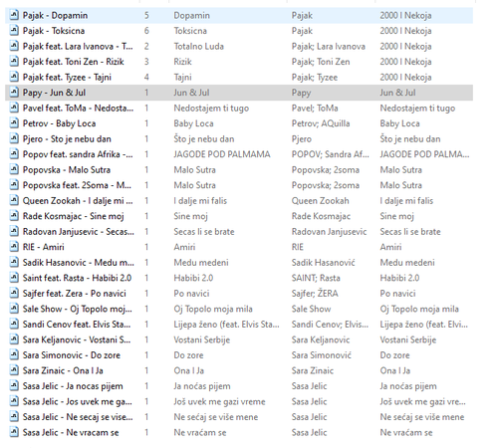The width and height of the screenshot is (498, 448).
Task: Click the contributing artist Sajfer; ŽERA
Action: point(315,294)
